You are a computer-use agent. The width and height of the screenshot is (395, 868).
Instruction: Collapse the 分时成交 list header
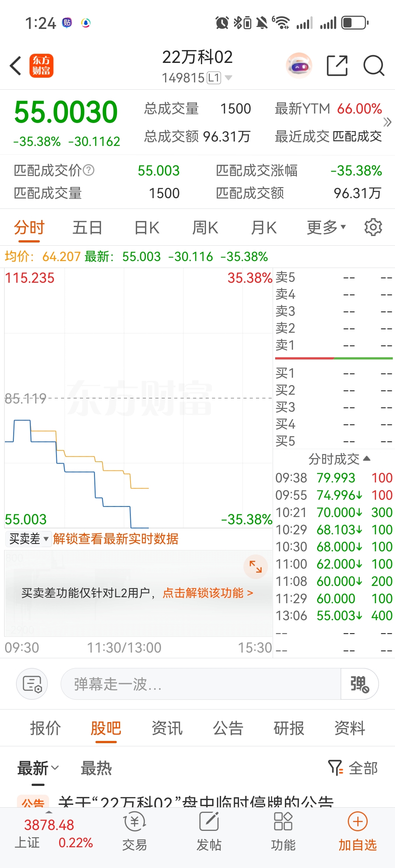[339, 459]
